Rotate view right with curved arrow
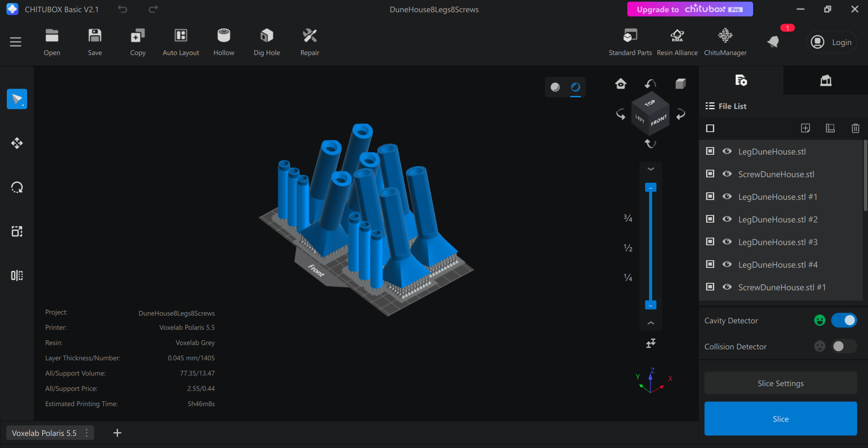This screenshot has height=448, width=868. tap(681, 114)
